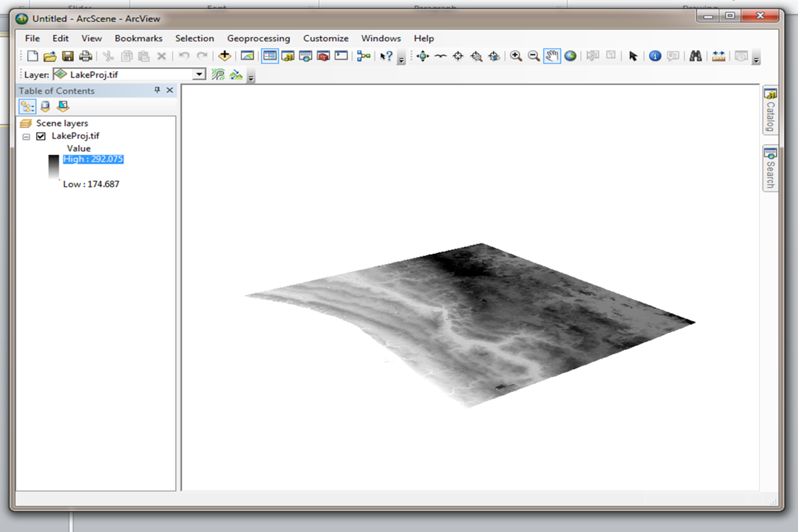This screenshot has height=532, width=798.
Task: Click the grayscale color ramp swatch
Action: [x=54, y=167]
